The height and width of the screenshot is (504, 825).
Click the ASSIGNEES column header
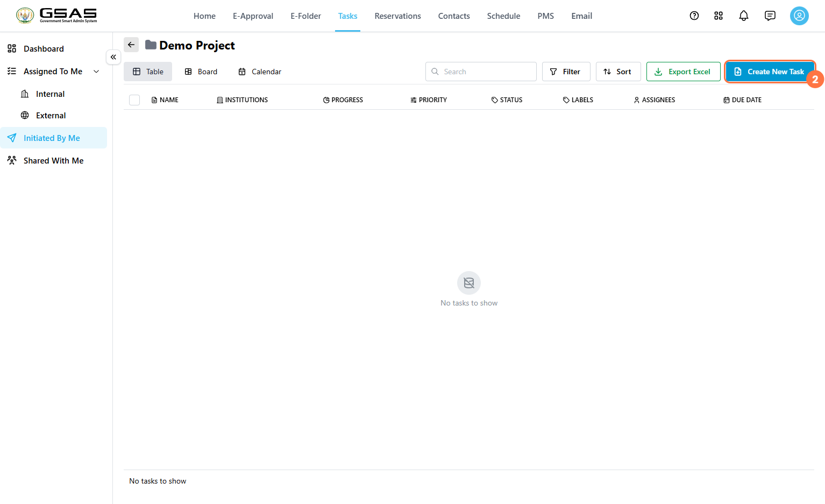(x=655, y=100)
